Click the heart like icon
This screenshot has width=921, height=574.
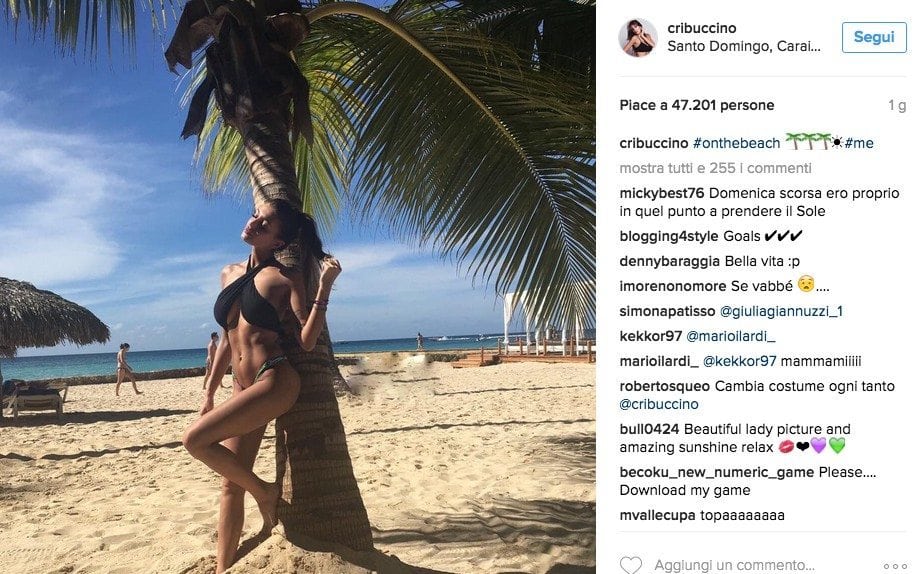(630, 565)
